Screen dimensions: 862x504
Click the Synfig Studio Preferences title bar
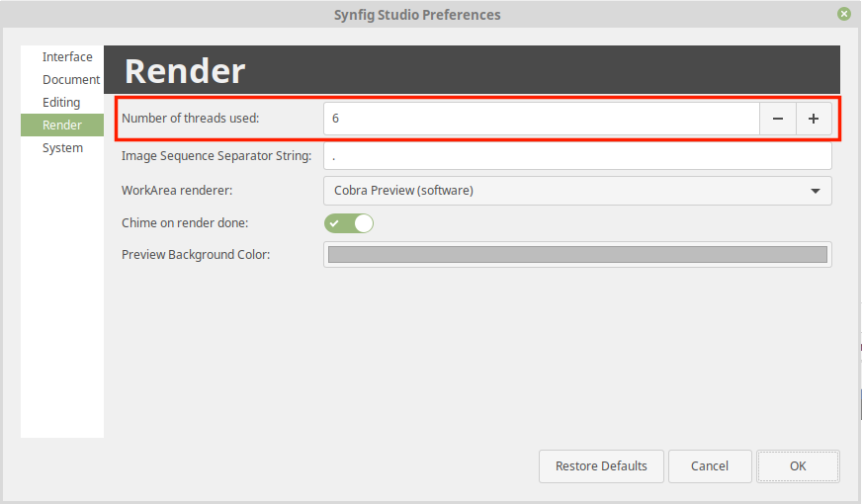(417, 14)
